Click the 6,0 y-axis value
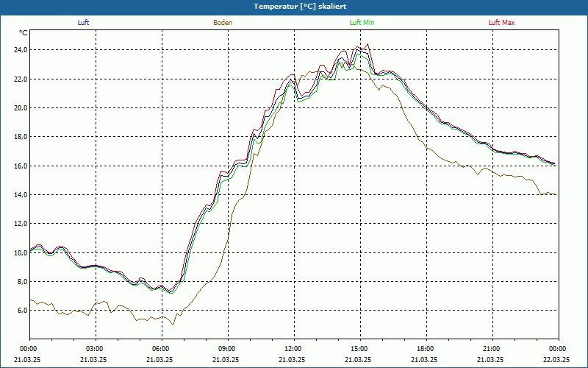This screenshot has height=368, width=588. click(x=22, y=311)
